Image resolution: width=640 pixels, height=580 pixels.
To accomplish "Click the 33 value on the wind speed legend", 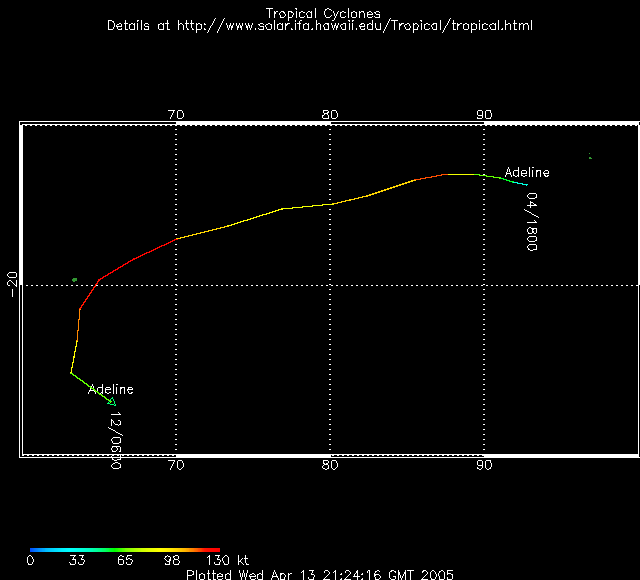I will [x=77, y=561].
